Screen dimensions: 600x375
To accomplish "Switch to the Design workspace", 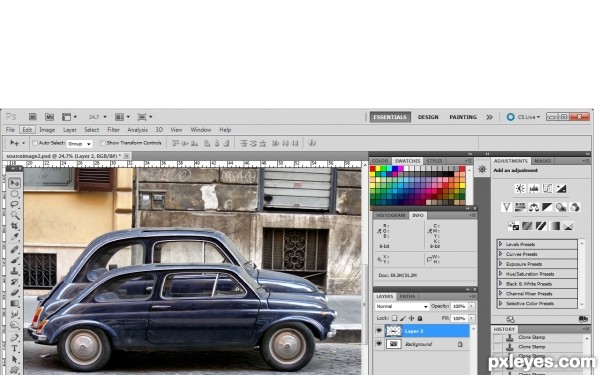I will point(428,117).
